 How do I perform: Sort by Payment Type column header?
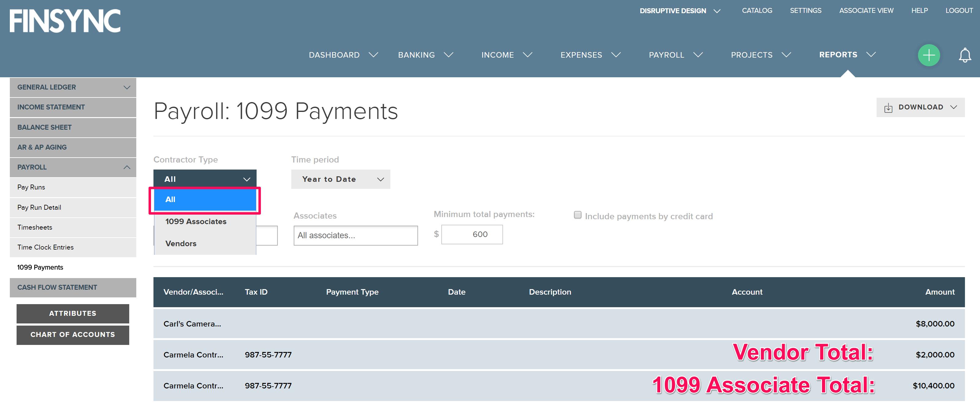click(x=352, y=292)
